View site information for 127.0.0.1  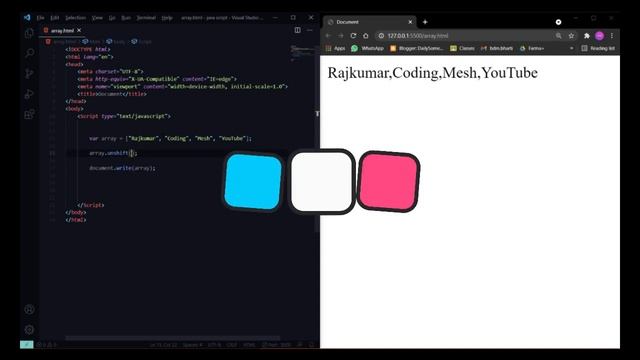click(381, 36)
